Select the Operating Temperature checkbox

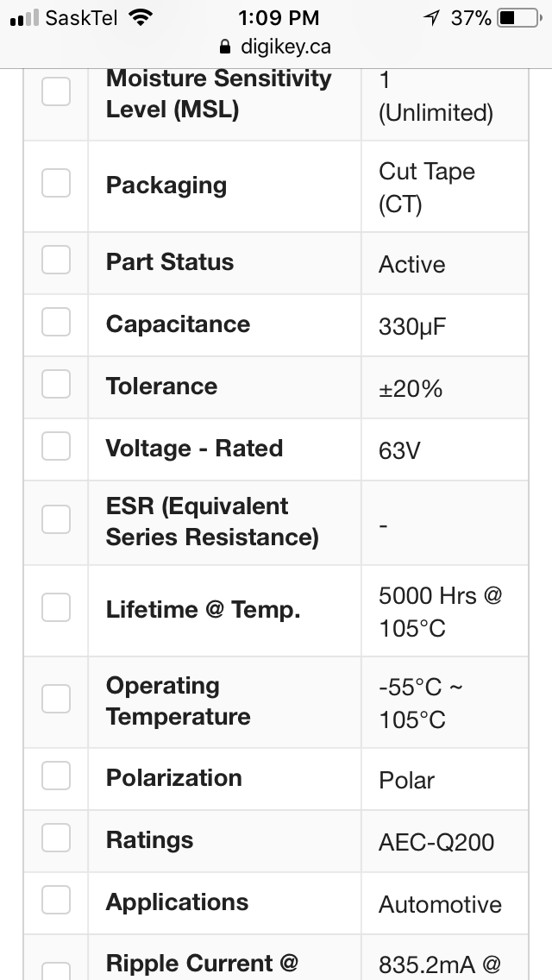click(x=56, y=699)
